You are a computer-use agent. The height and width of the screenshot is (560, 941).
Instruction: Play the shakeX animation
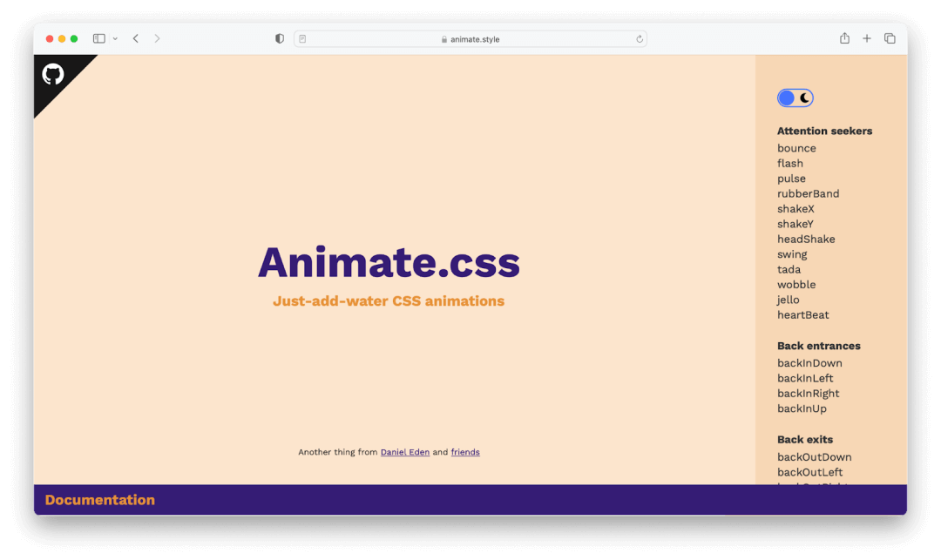tap(795, 208)
